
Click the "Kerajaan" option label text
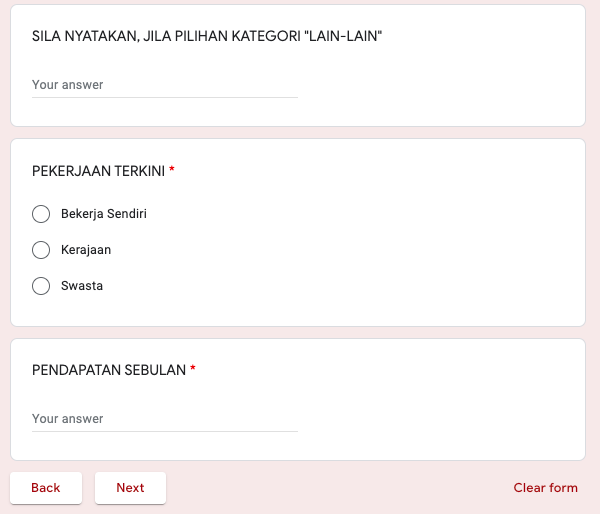click(86, 250)
